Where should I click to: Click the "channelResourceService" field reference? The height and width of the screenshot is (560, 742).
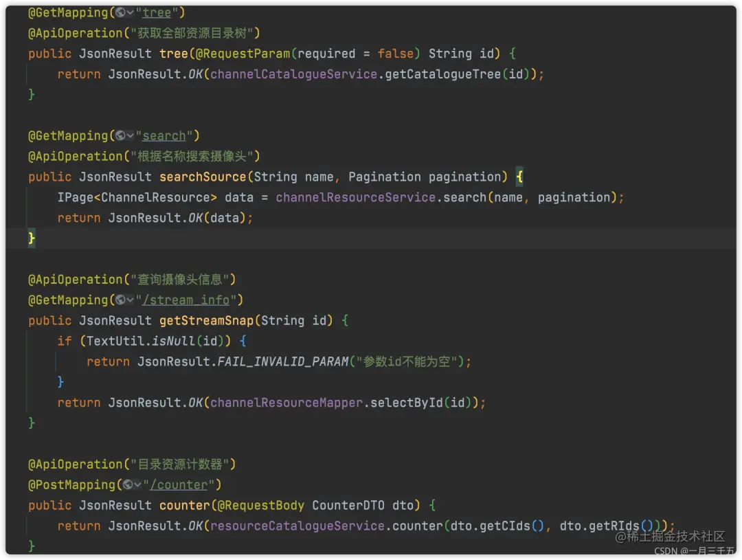point(356,197)
